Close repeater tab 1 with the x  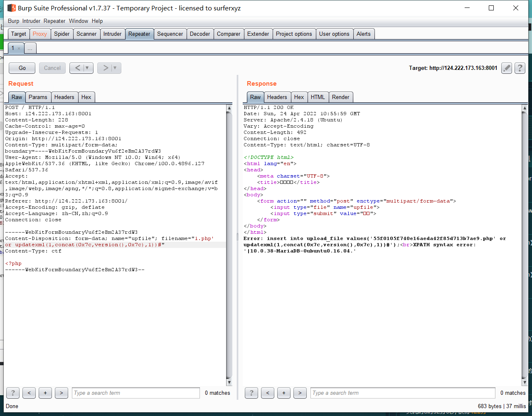point(19,48)
